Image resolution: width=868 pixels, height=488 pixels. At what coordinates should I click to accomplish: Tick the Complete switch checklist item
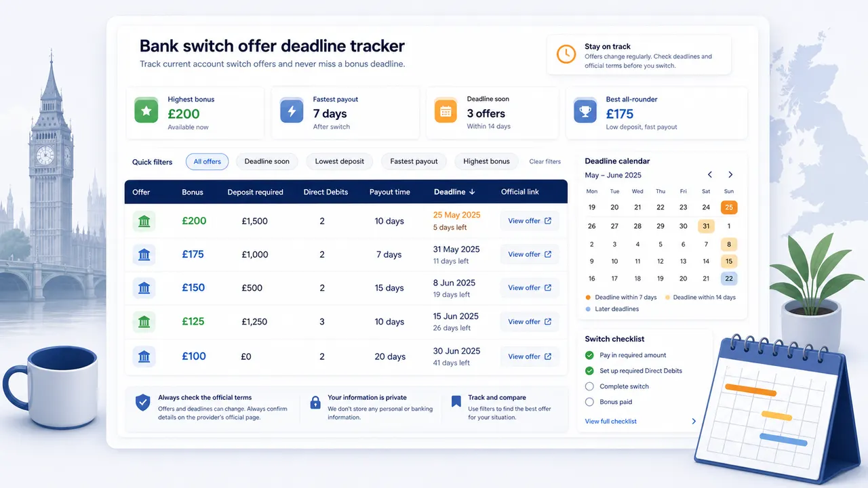pos(589,386)
